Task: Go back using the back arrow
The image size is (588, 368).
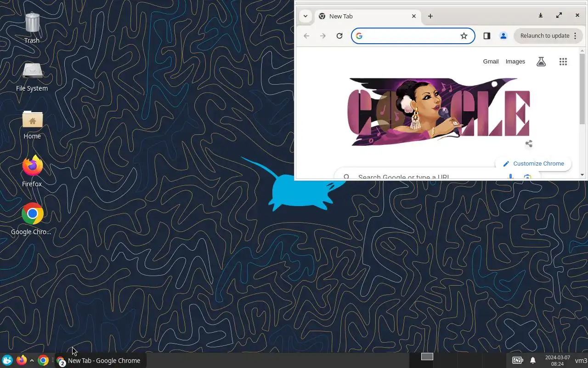Action: 306,36
